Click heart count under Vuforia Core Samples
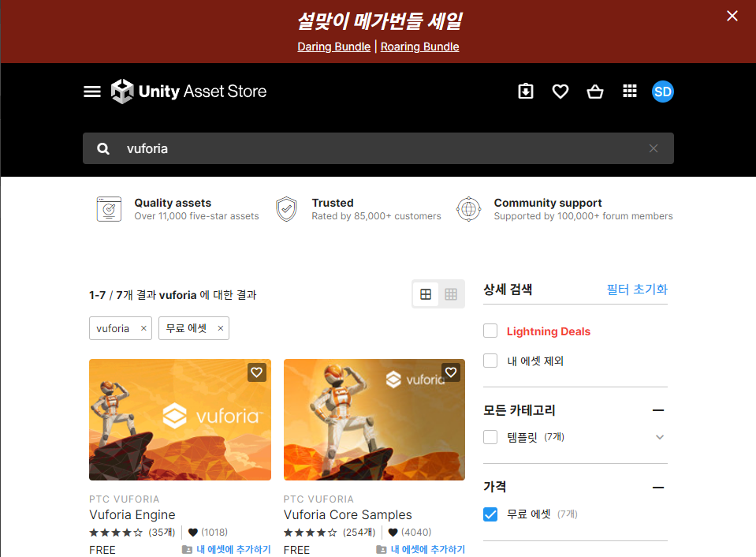Image resolution: width=756 pixels, height=557 pixels. point(410,533)
